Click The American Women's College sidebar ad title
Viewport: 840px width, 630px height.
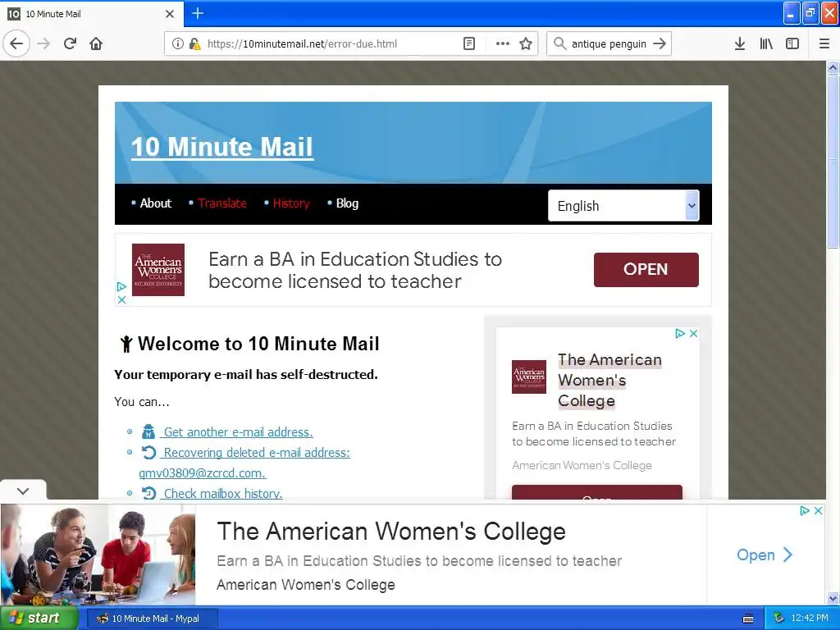(x=609, y=381)
